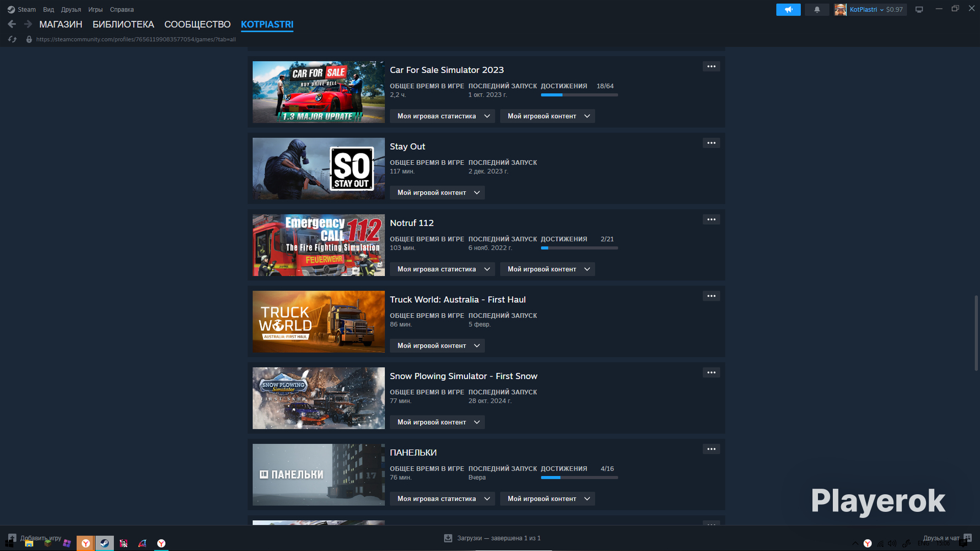Screen dimensions: 980x551
Task: Open the Загрузки — завершена 1 из 1 status
Action: pos(499,538)
